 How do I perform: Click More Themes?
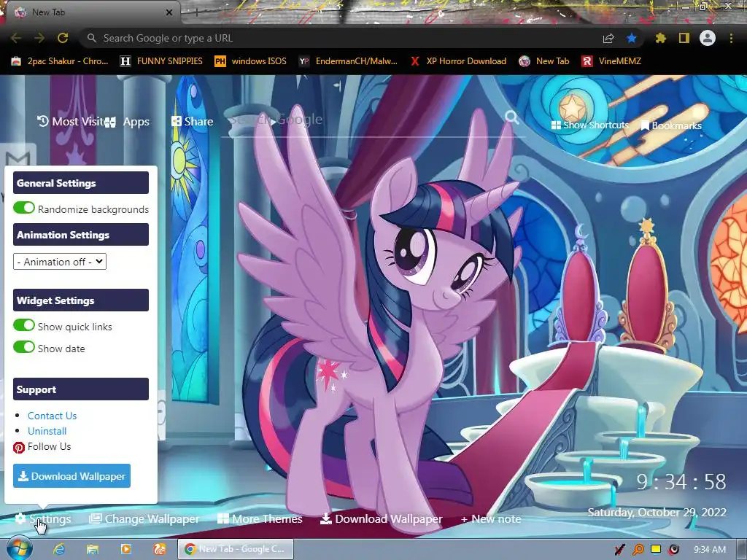pos(260,519)
